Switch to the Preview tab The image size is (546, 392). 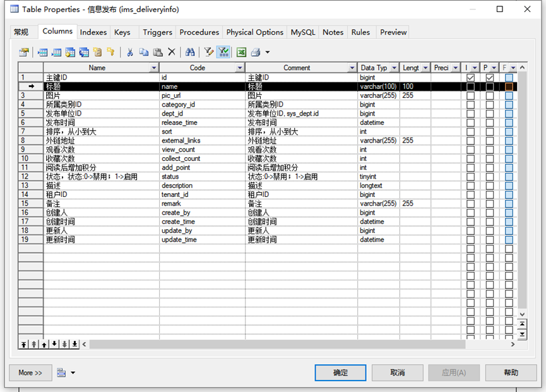393,32
